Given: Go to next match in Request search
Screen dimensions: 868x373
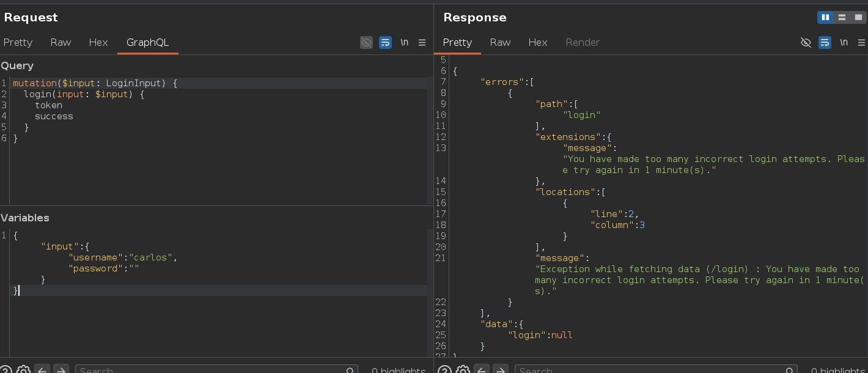Looking at the screenshot, I should (61, 370).
